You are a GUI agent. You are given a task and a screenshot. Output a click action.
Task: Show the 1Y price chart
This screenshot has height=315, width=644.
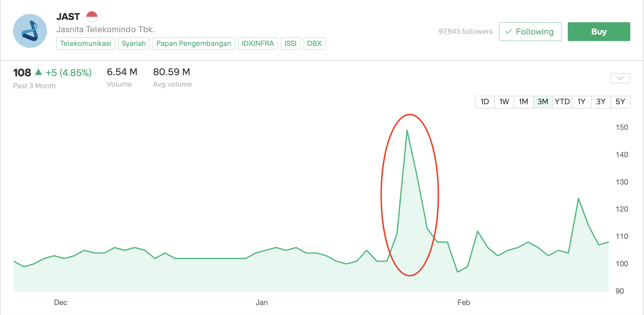coord(581,102)
